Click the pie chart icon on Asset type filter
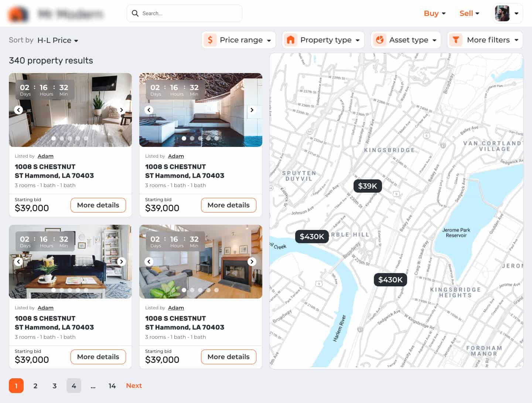 click(x=380, y=40)
